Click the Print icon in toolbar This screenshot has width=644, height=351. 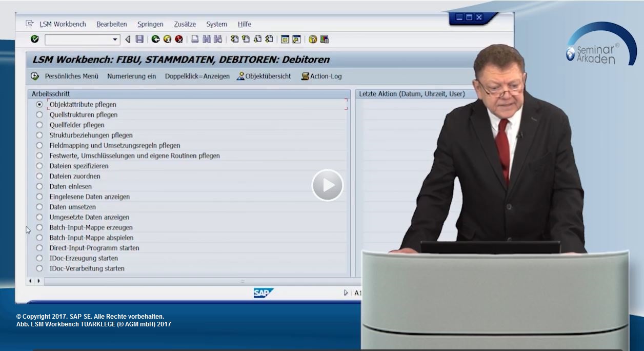coord(195,39)
